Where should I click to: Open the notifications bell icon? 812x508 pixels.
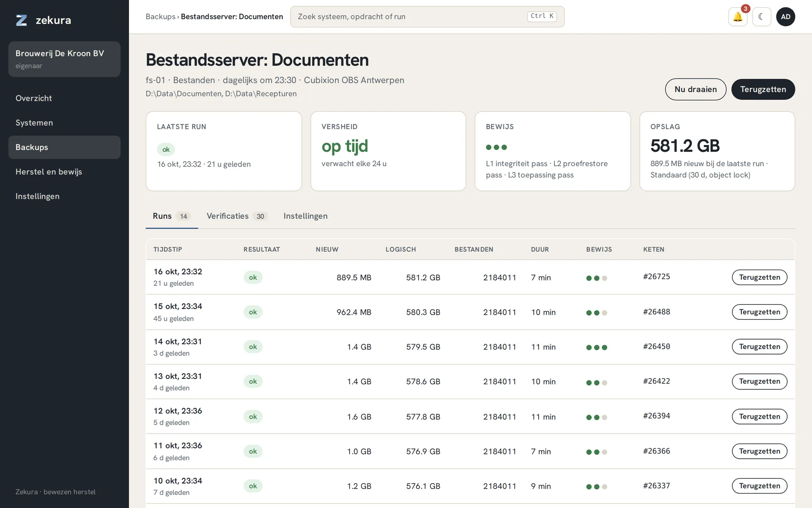(x=738, y=17)
